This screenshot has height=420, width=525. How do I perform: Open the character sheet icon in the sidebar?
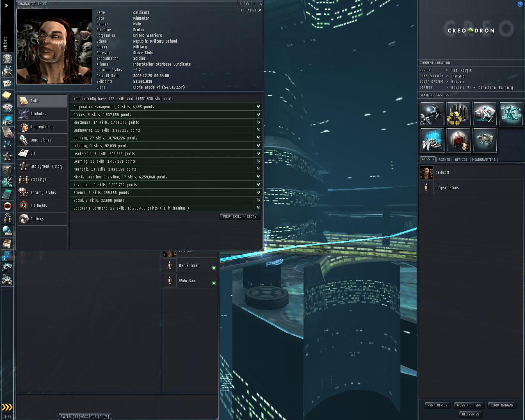(x=7, y=59)
